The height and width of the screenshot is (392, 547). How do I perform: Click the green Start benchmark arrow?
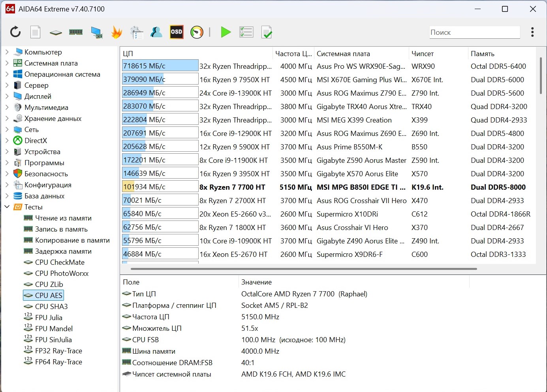[x=226, y=32]
